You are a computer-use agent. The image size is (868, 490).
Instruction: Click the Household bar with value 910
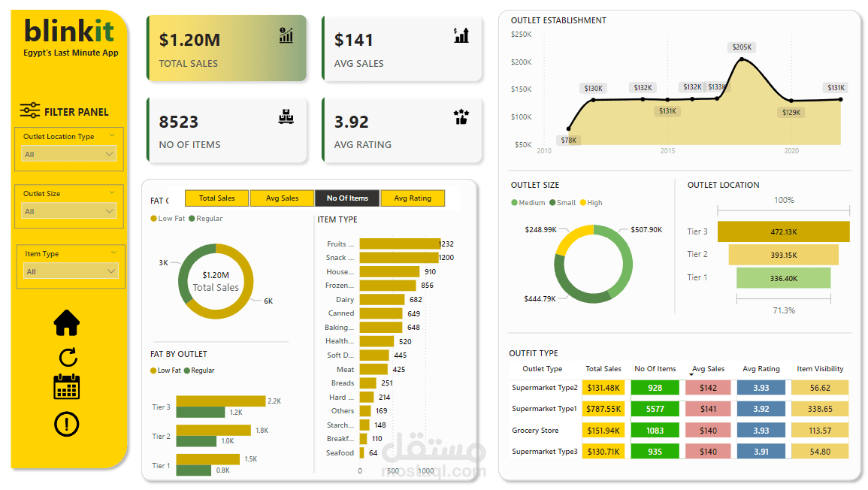389,272
